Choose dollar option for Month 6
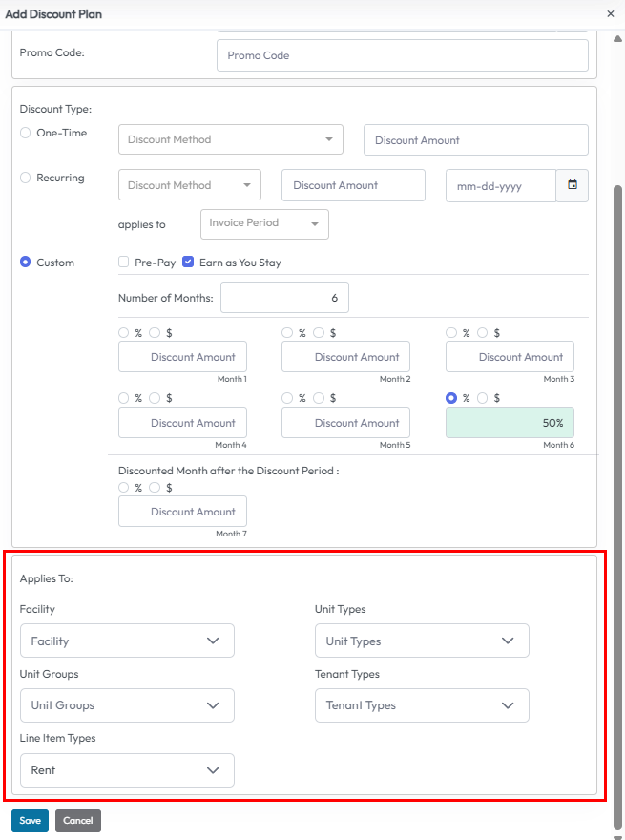 [x=483, y=399]
